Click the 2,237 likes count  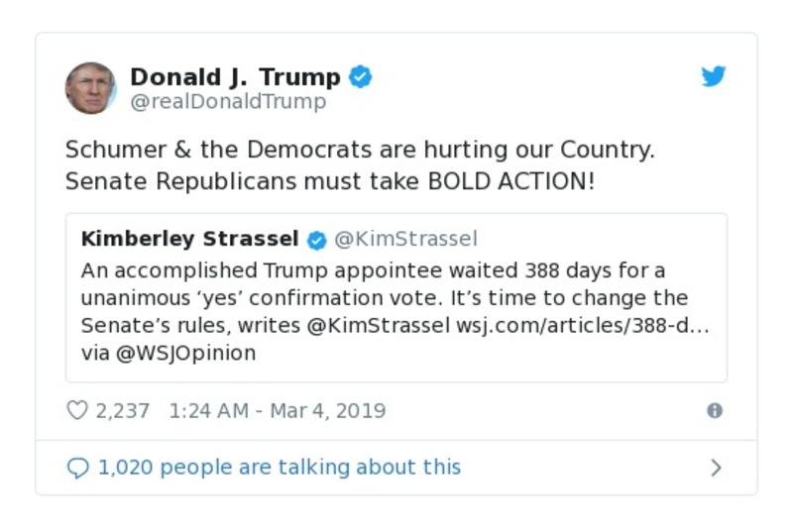(122, 411)
